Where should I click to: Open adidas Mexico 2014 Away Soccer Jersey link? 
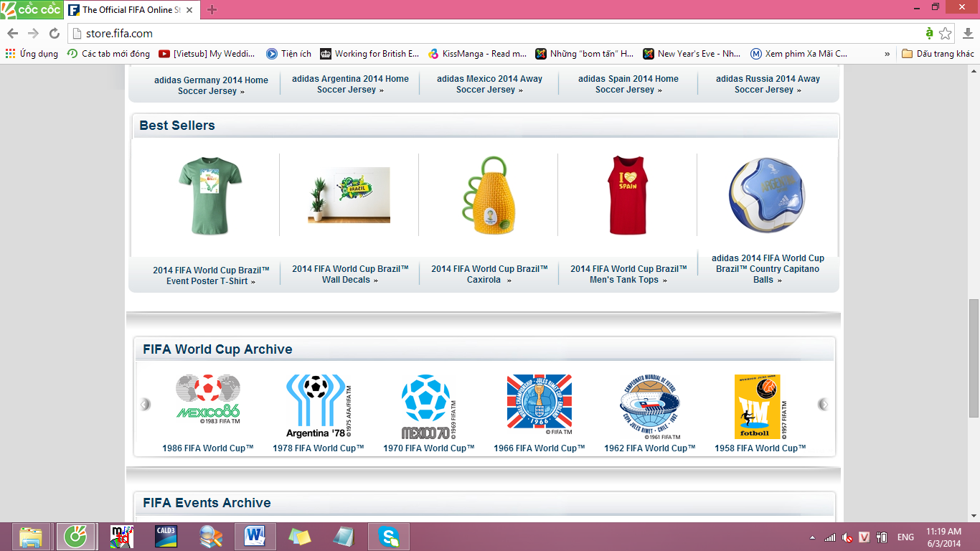pyautogui.click(x=489, y=84)
